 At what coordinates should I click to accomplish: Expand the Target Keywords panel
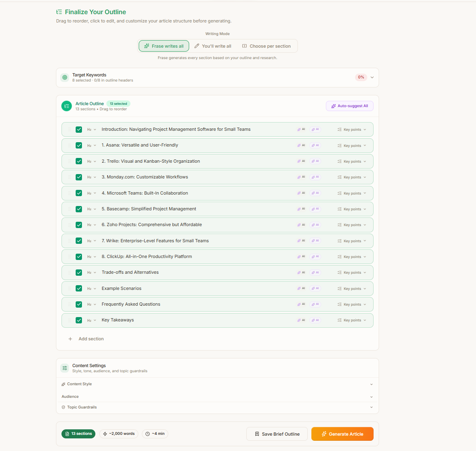coord(372,77)
